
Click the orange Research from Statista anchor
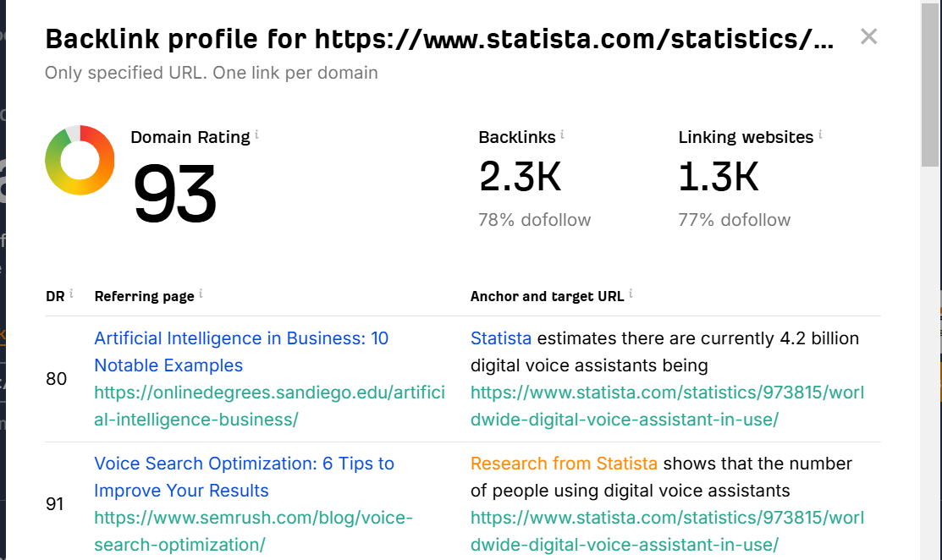click(564, 464)
